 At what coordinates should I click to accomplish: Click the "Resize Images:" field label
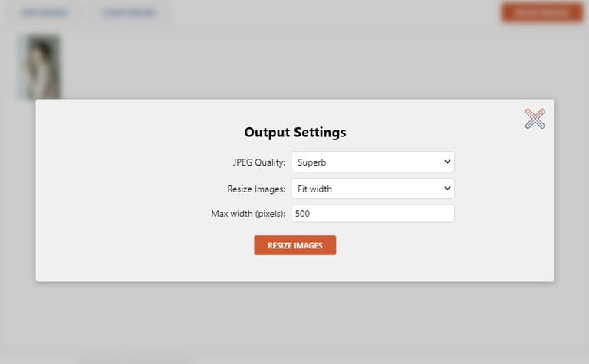(256, 189)
